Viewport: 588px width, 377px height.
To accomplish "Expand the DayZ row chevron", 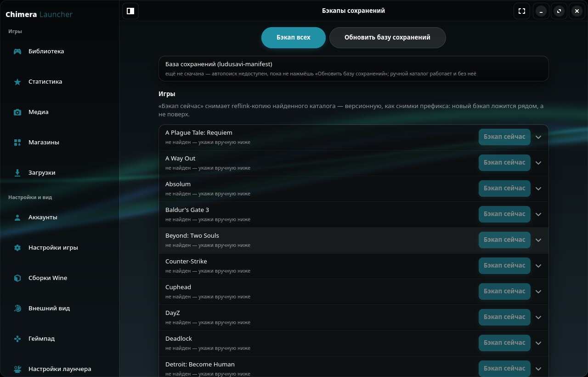I will pos(538,317).
